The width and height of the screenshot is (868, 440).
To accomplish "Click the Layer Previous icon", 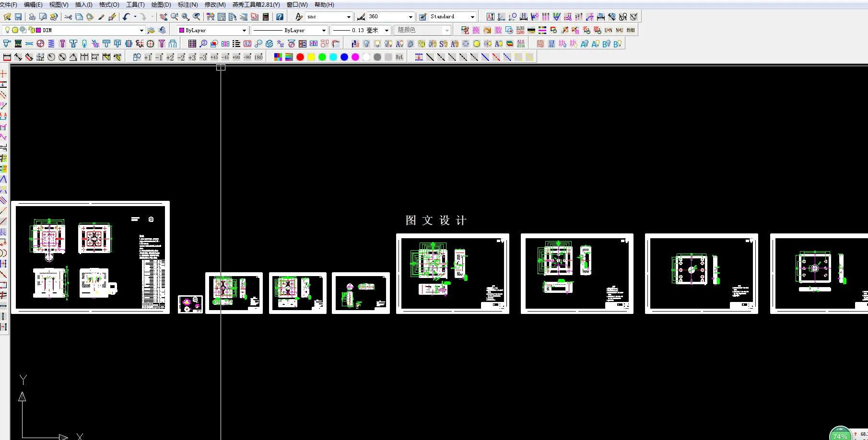I will [x=162, y=30].
